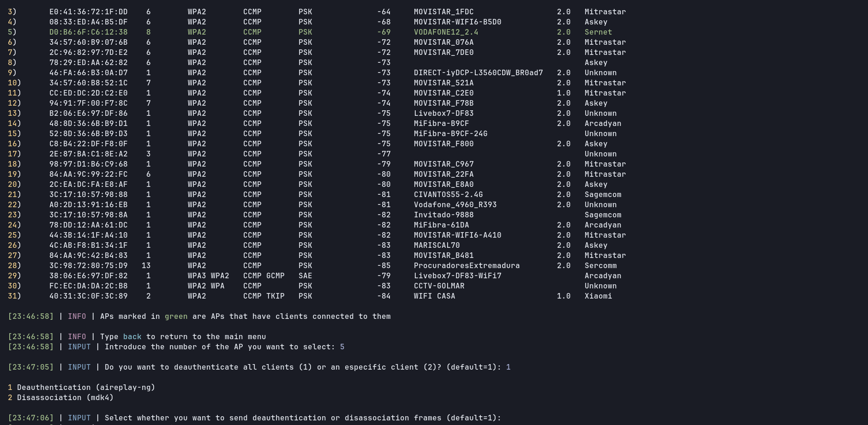Click the ProcuradoresExtremadura network name

pyautogui.click(x=467, y=266)
